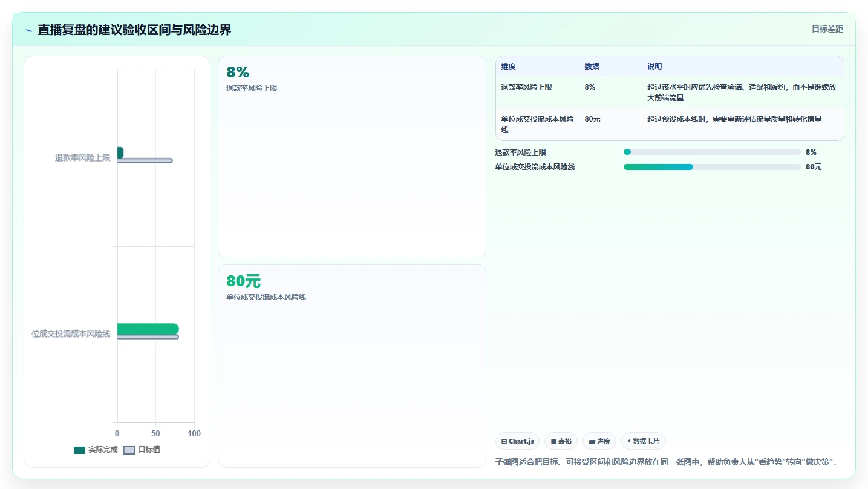This screenshot has height=489, width=868.
Task: Click the 退款率风险上限 actual bar in chart
Action: (x=120, y=153)
